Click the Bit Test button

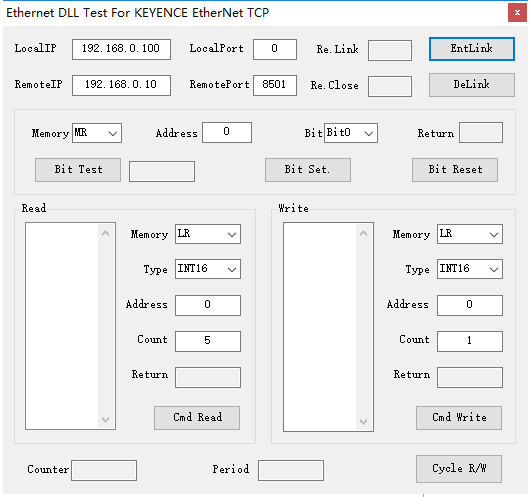[x=78, y=170]
